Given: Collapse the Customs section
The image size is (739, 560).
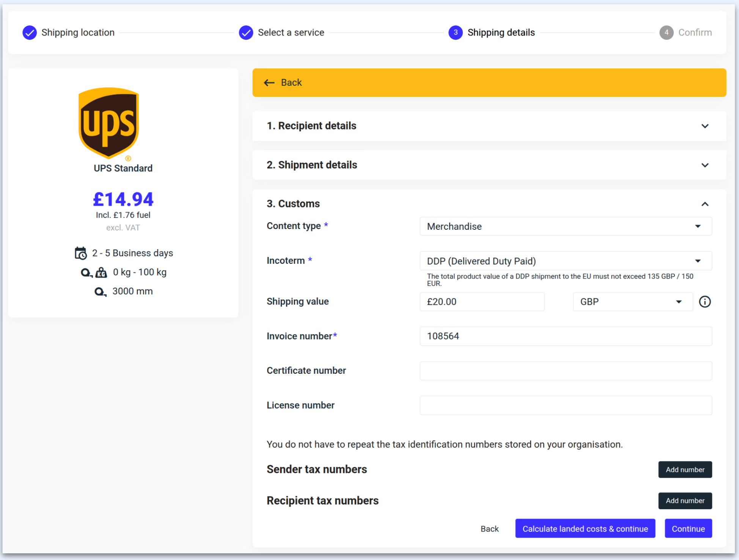Looking at the screenshot, I should (x=704, y=204).
